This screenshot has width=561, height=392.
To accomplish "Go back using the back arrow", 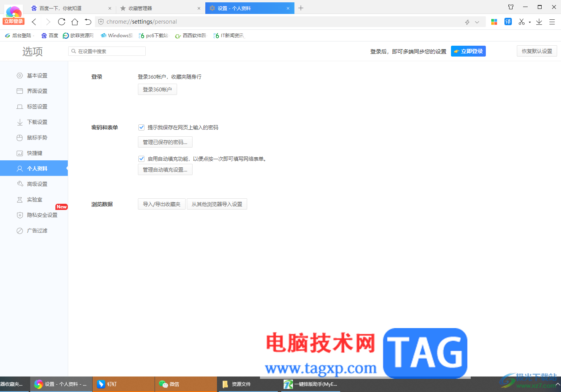I will pyautogui.click(x=34, y=22).
